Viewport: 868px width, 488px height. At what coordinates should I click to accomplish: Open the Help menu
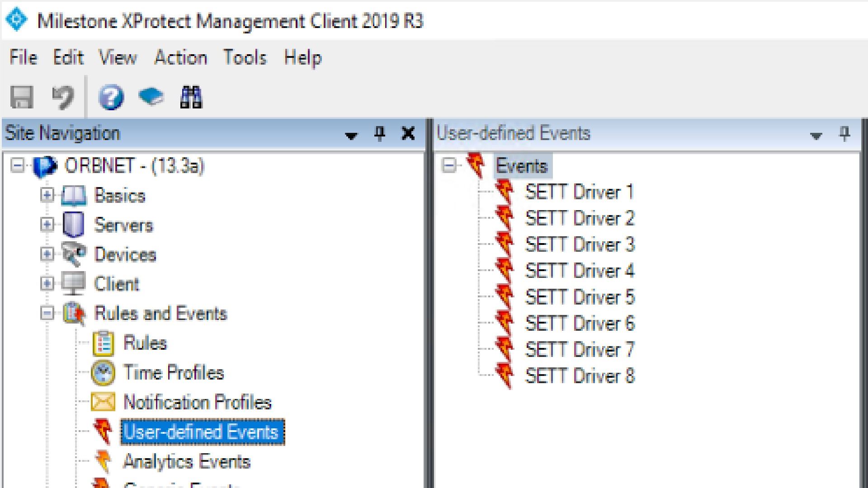[x=303, y=58]
